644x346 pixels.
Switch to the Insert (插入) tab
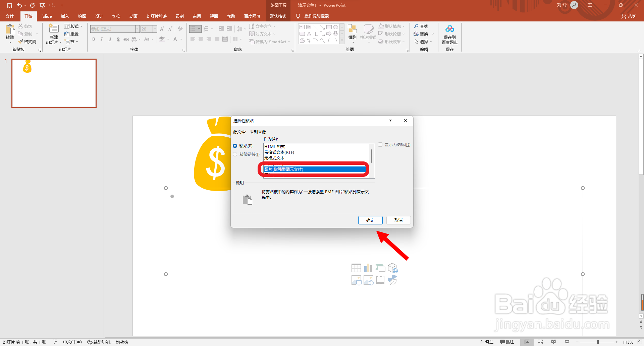click(x=65, y=16)
